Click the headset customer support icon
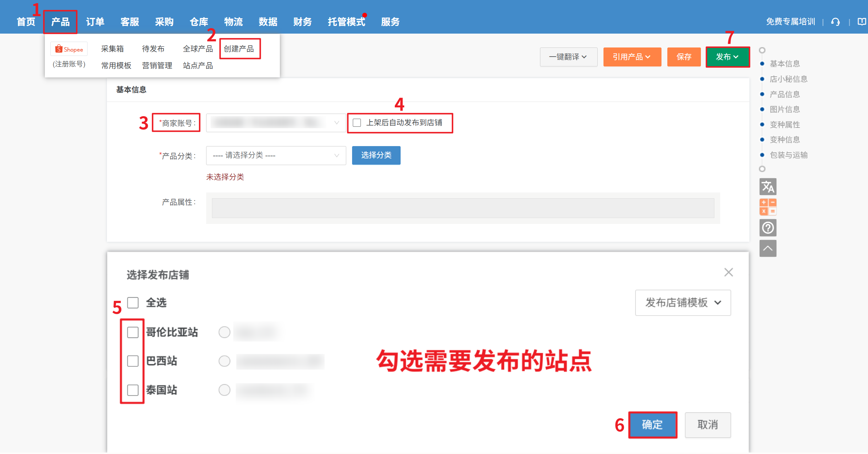This screenshot has height=454, width=868. [x=836, y=22]
